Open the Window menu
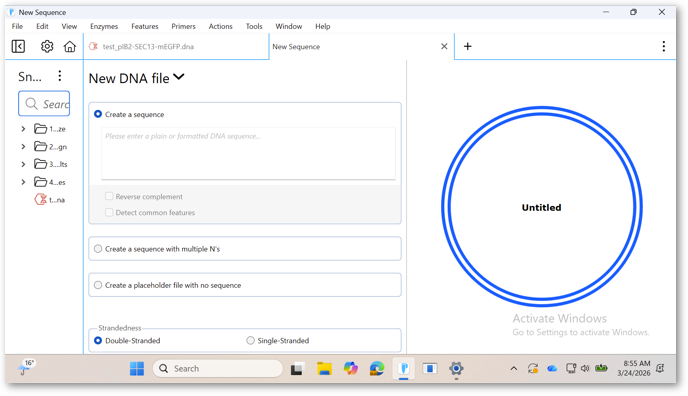This screenshot has height=396, width=688. [x=289, y=26]
